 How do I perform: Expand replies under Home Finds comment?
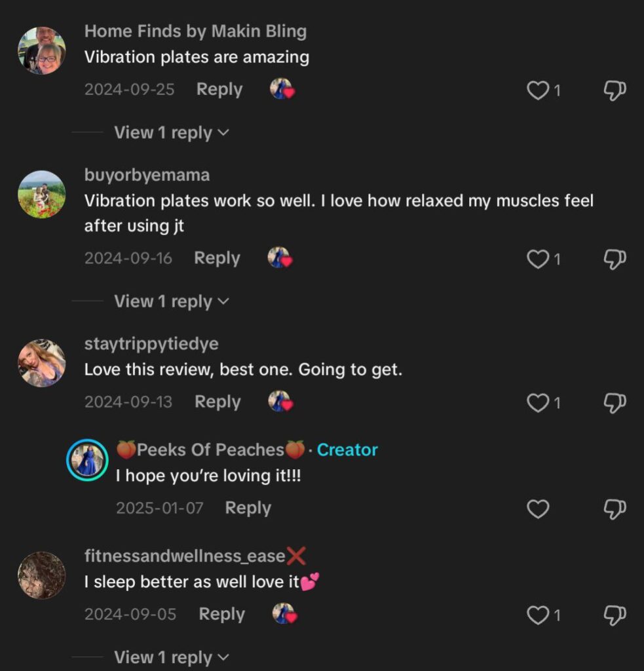[172, 133]
